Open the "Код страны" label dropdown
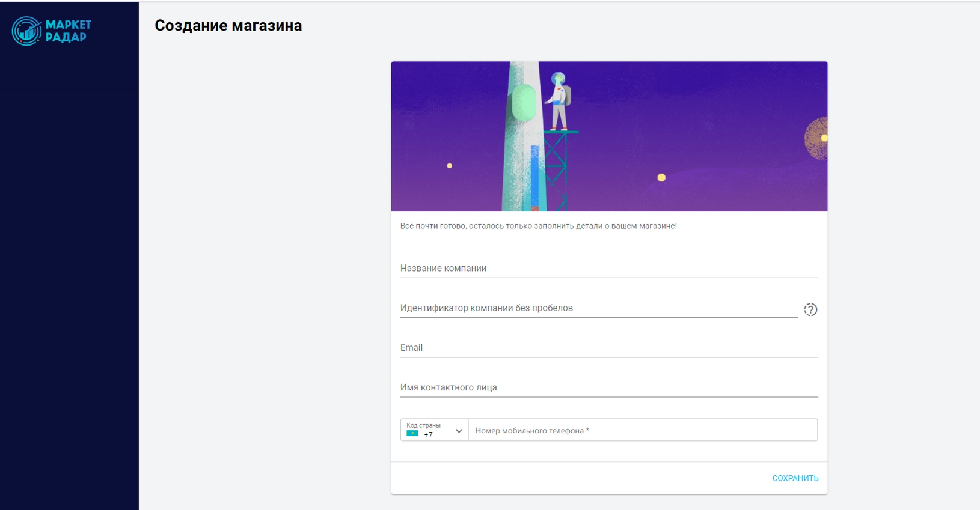980x510 pixels. (x=423, y=425)
